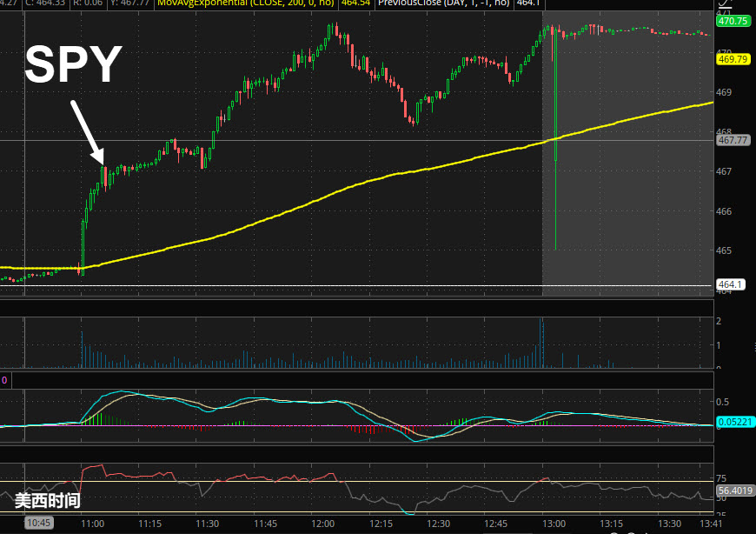This screenshot has width=756, height=534.
Task: Click the 13:30 time axis label
Action: click(670, 524)
